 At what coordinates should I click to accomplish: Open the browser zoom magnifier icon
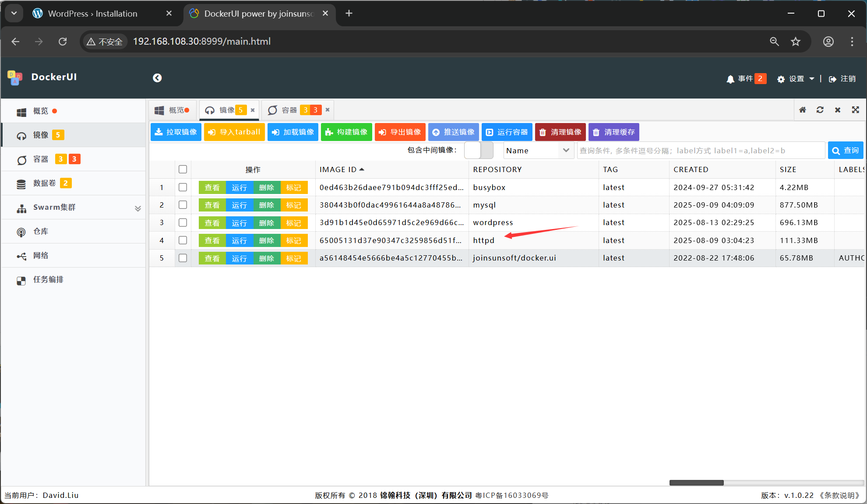774,42
